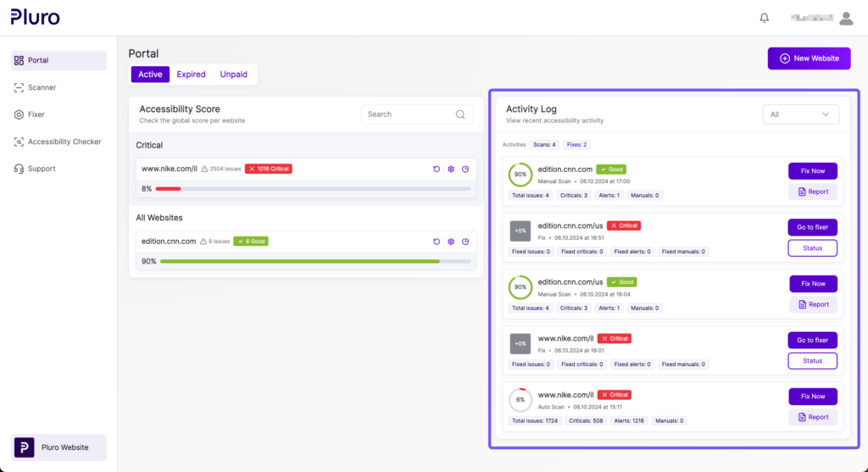868x472 pixels.
Task: Expand the All filter dropdown in Activity Log
Action: 800,114
